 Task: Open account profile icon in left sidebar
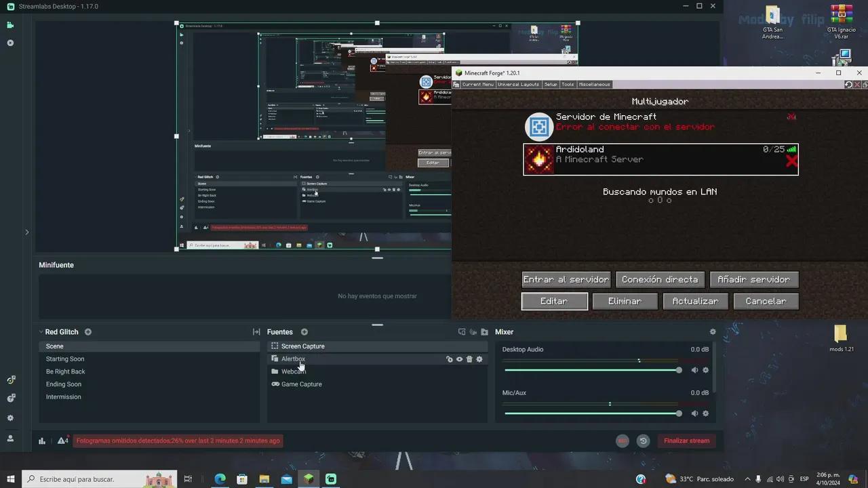(10, 439)
